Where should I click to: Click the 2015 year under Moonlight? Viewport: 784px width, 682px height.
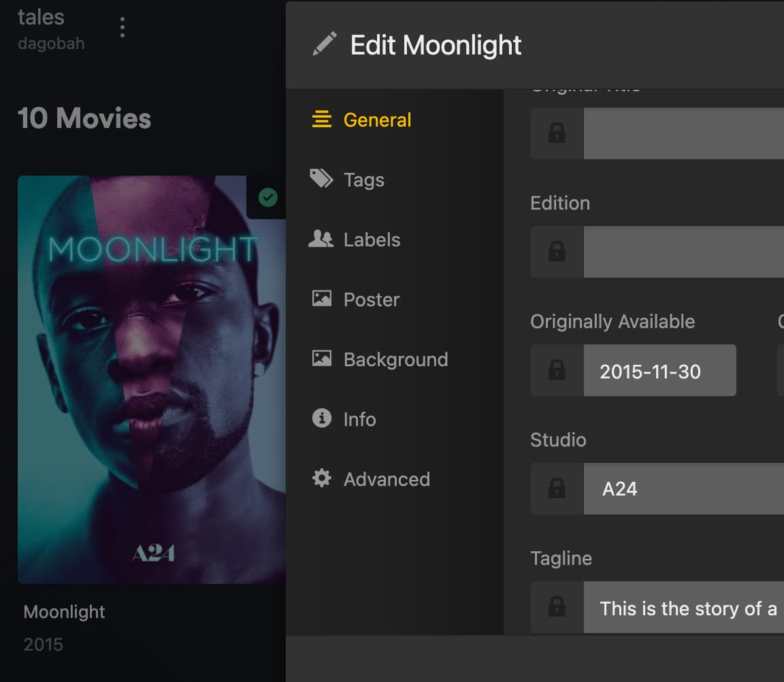43,645
